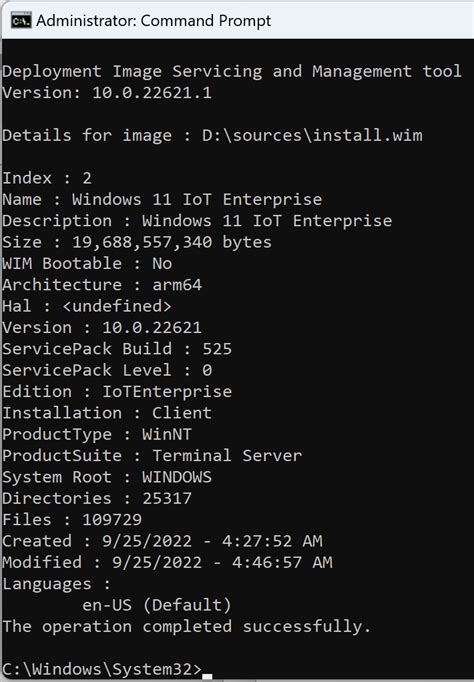This screenshot has width=474, height=682.
Task: Click the 'Index : 2' line
Action: point(47,178)
